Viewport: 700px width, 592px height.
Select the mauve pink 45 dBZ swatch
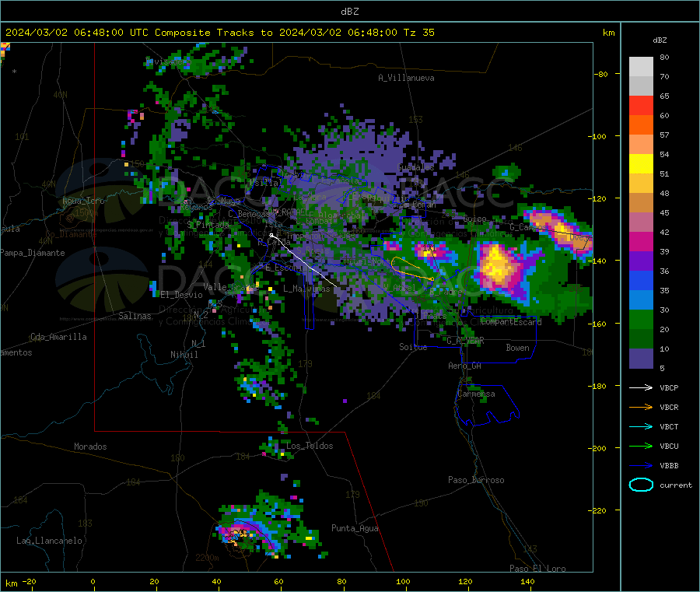tap(641, 222)
